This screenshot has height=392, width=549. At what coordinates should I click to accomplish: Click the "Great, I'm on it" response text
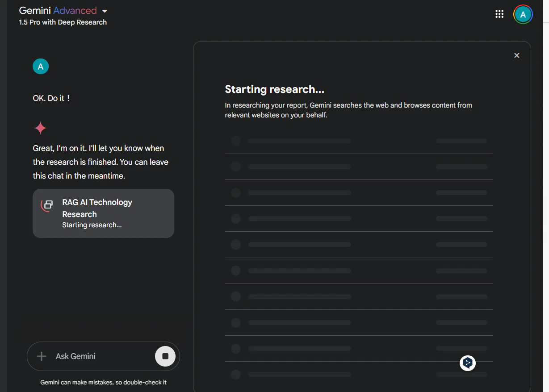pyautogui.click(x=101, y=162)
